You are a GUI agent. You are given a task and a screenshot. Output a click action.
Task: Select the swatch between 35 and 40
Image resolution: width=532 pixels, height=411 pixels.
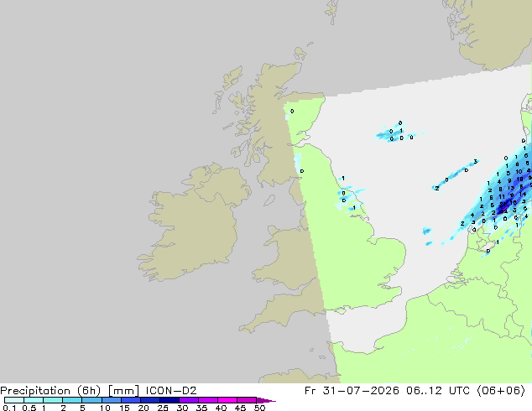207,400
